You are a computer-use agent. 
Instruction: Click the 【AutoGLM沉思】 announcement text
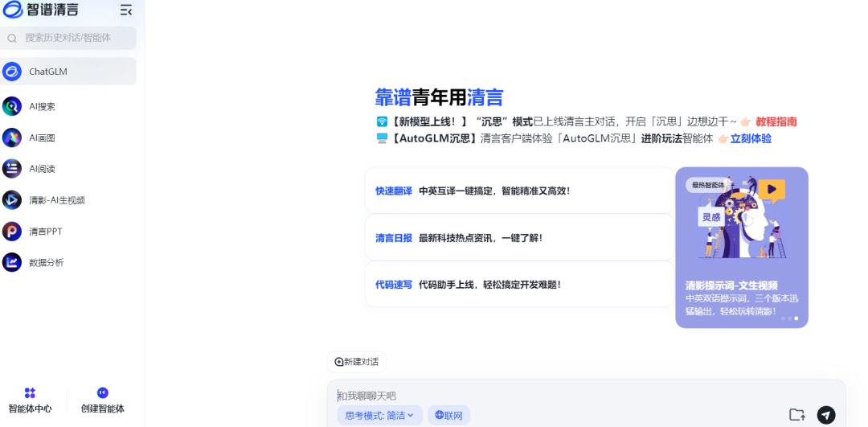(435, 139)
